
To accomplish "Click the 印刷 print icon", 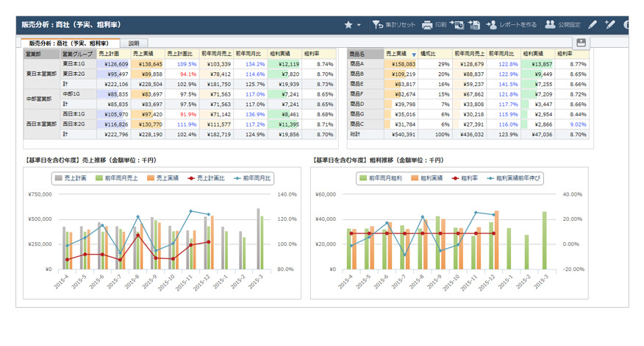I will coord(428,25).
